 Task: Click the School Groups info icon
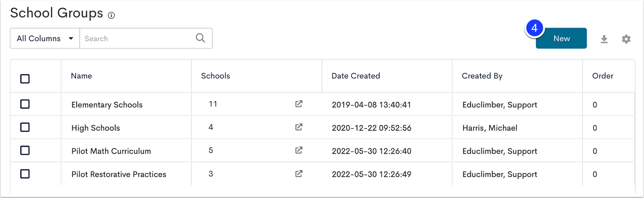coord(111,15)
